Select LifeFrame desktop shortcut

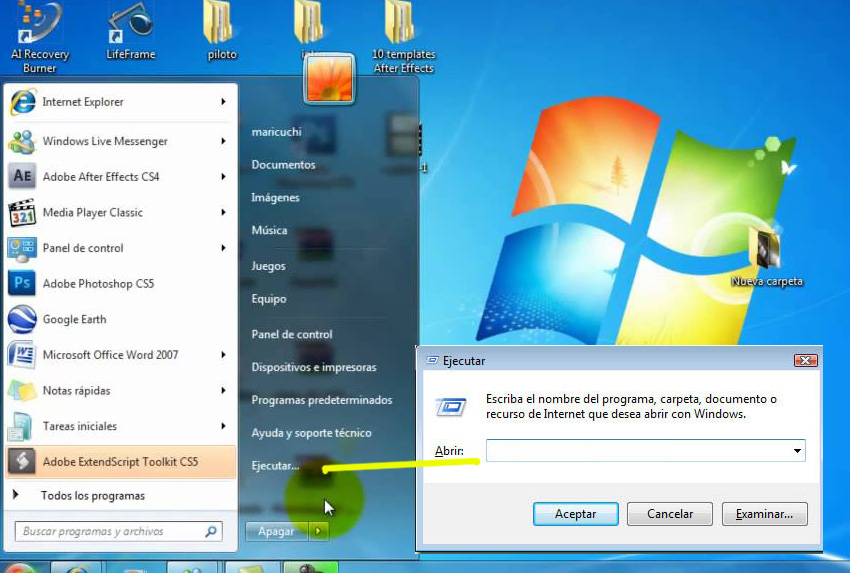[x=131, y=30]
